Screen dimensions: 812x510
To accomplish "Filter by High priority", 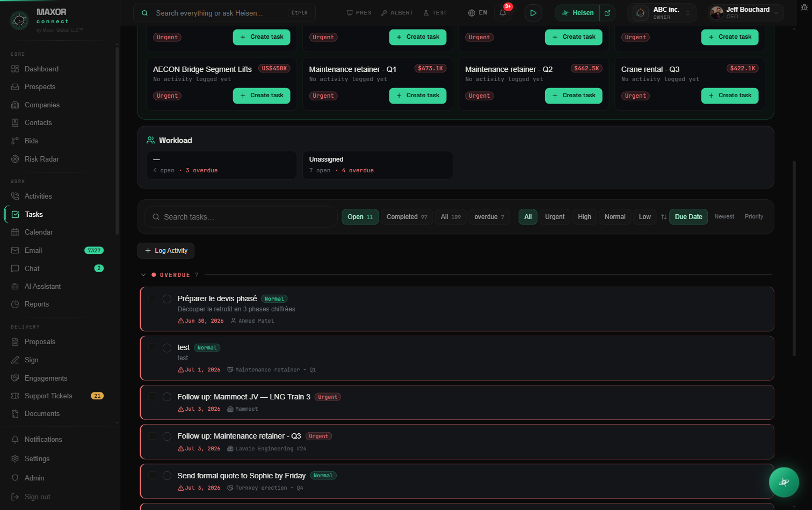I will 584,217.
